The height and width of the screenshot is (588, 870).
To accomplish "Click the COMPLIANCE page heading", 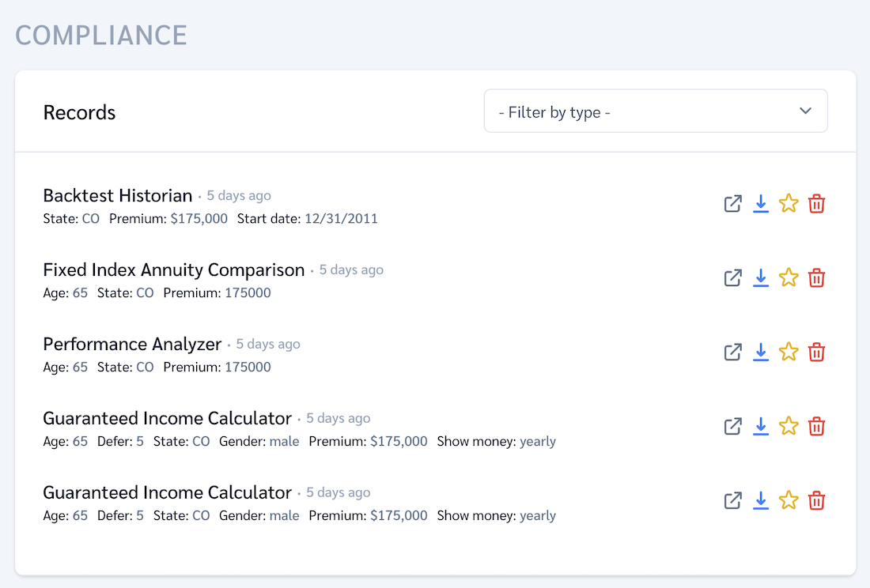I will point(100,35).
